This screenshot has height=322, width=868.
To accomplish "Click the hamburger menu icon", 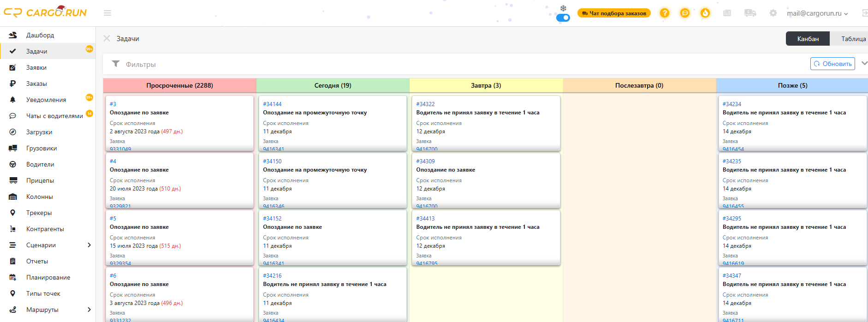I will point(107,13).
